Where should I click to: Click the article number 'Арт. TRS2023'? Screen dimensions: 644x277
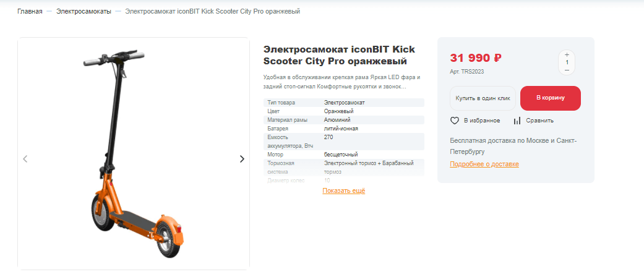point(467,72)
